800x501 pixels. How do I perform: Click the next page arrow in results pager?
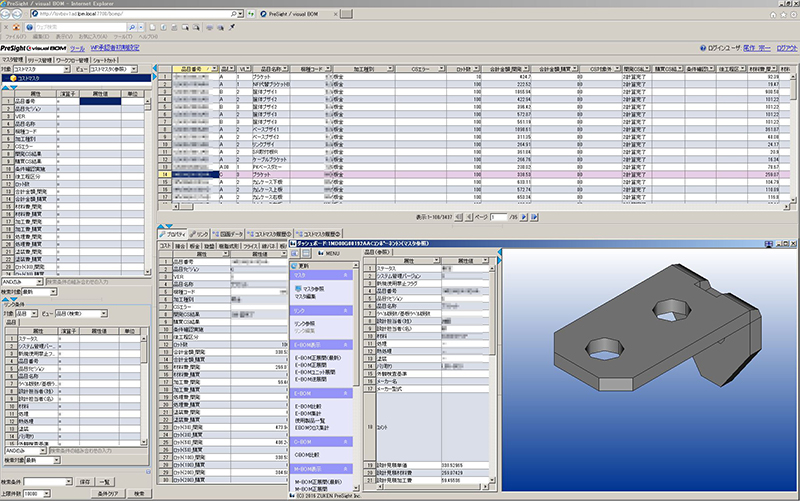click(523, 217)
